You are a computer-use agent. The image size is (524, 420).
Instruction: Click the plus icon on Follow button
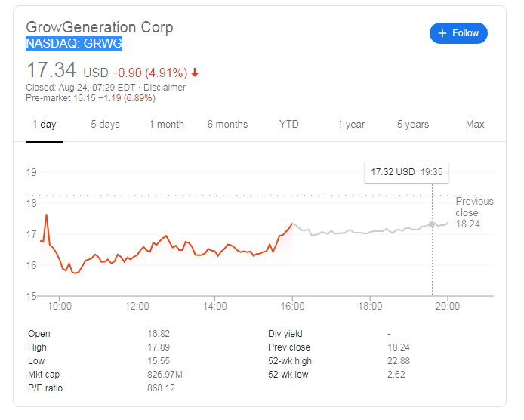point(442,33)
